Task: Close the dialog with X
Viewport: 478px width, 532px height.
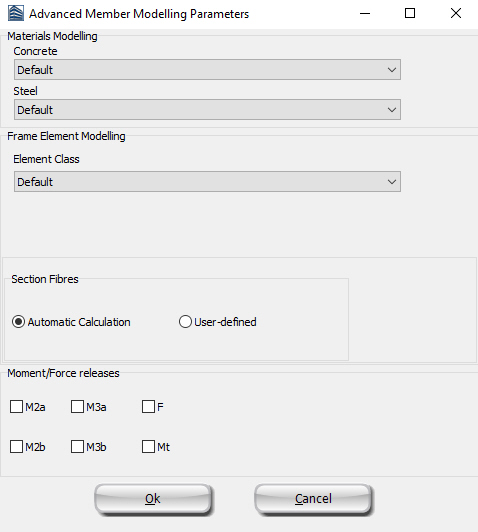Action: click(456, 14)
